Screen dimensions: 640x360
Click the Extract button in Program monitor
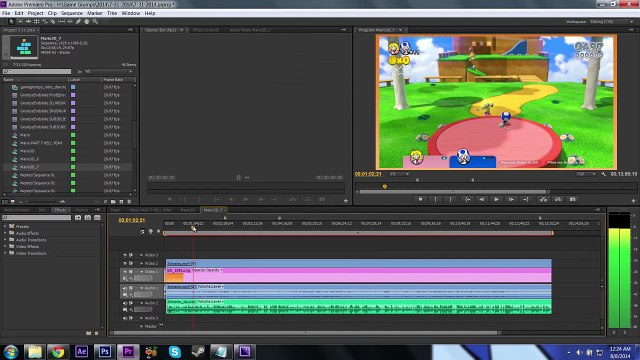tap(558, 199)
